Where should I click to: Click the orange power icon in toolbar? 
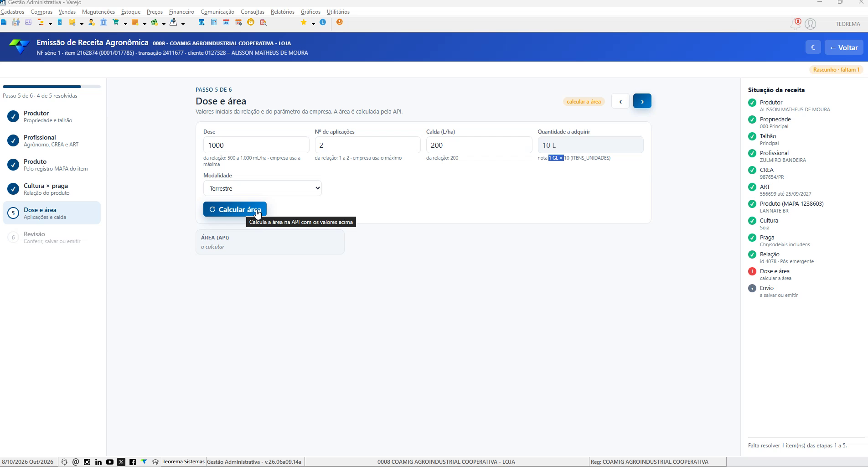tap(340, 22)
